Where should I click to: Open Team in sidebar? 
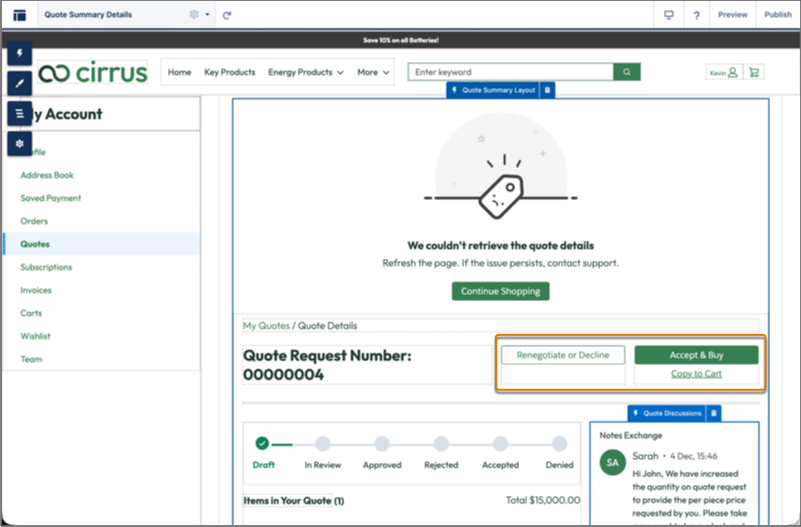[31, 359]
